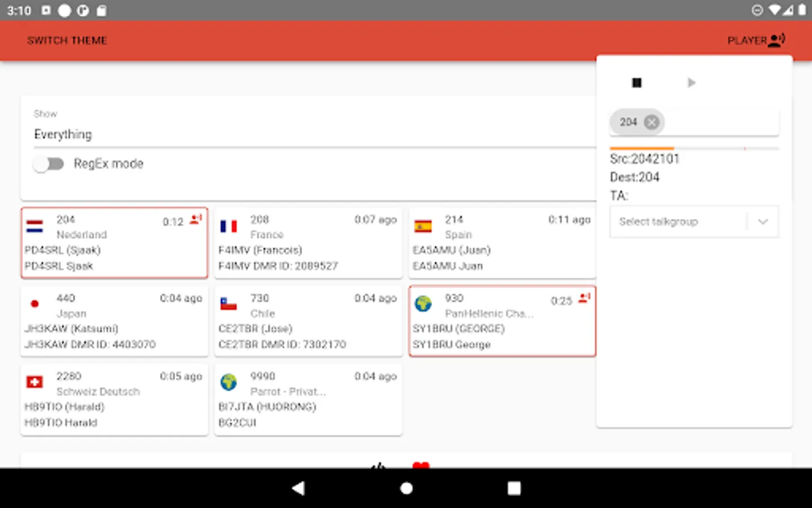Click the Parrot - Privat... talkgroup name
The width and height of the screenshot is (812, 508).
288,392
